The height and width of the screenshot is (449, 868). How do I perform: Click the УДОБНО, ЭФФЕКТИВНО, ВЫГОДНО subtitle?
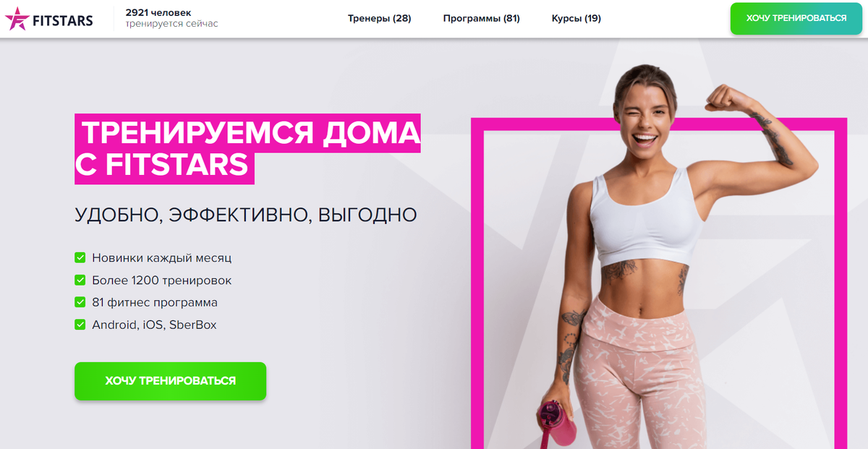coord(246,215)
